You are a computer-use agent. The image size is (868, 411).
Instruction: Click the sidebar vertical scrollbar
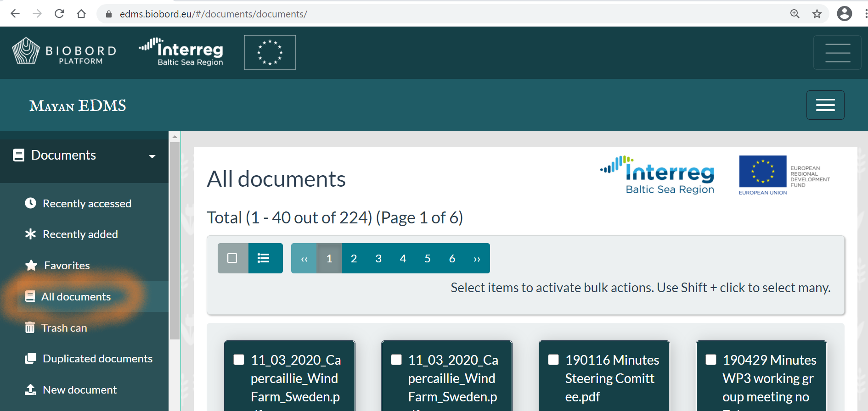click(175, 241)
